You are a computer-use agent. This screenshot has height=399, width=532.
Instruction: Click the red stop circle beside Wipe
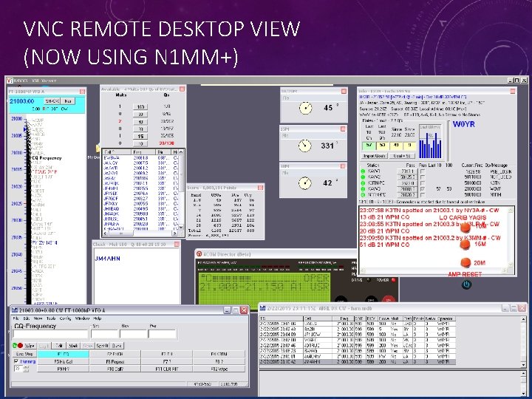21,346
